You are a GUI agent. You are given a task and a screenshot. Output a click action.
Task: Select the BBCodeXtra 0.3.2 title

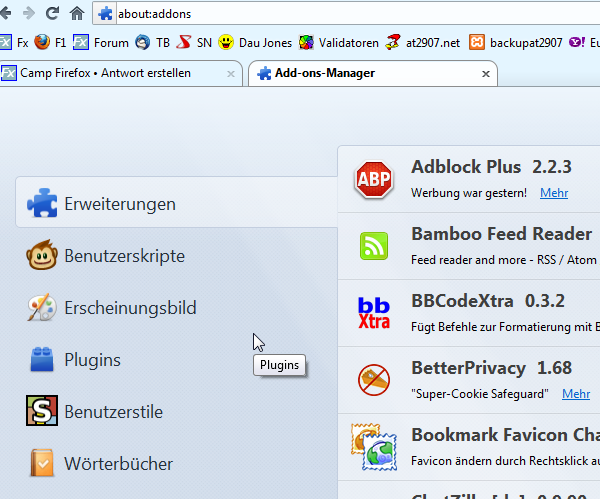[488, 301]
